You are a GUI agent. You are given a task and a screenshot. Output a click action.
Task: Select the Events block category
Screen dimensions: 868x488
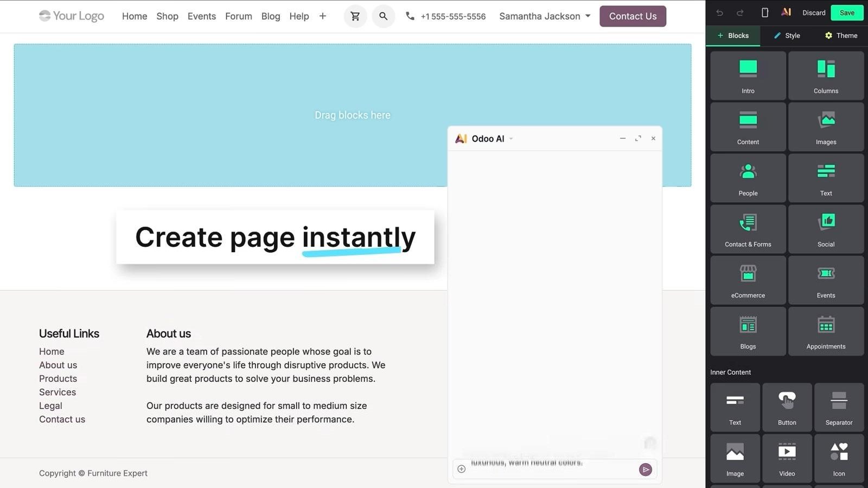[x=826, y=280]
